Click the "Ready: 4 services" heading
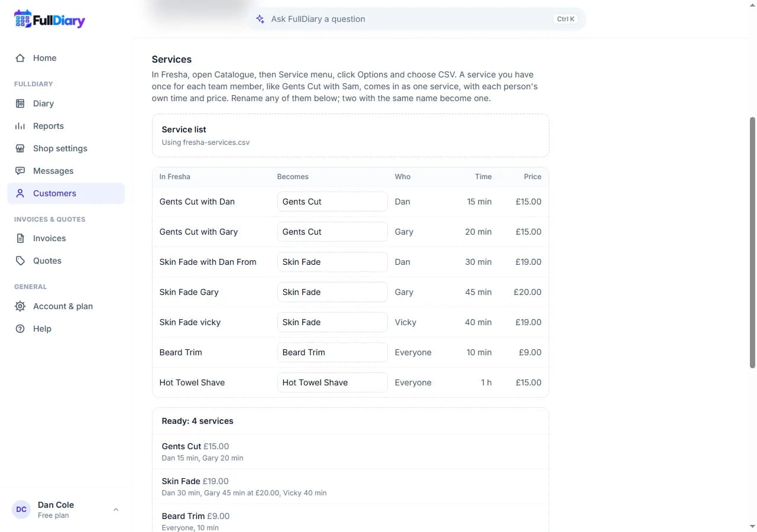The width and height of the screenshot is (757, 532). pos(198,421)
